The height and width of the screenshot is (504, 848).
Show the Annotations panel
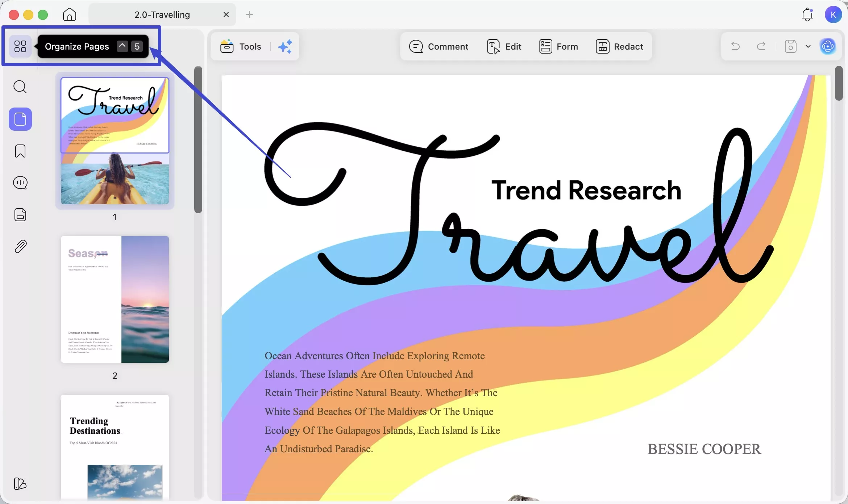[20, 182]
